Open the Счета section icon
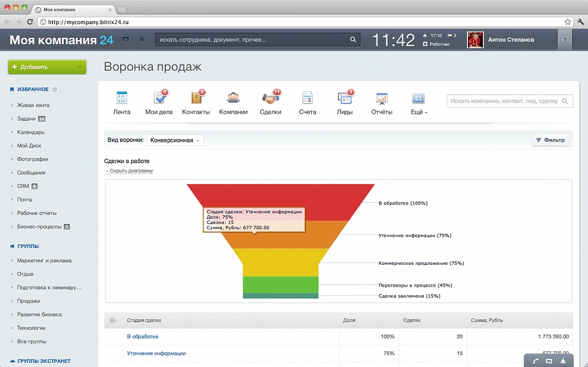 (x=307, y=98)
